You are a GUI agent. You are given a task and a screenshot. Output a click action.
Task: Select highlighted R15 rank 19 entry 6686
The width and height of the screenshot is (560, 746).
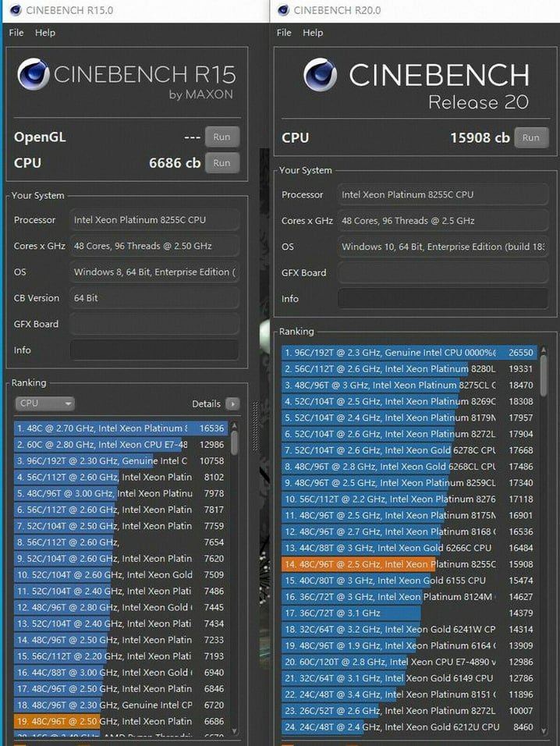121,721
